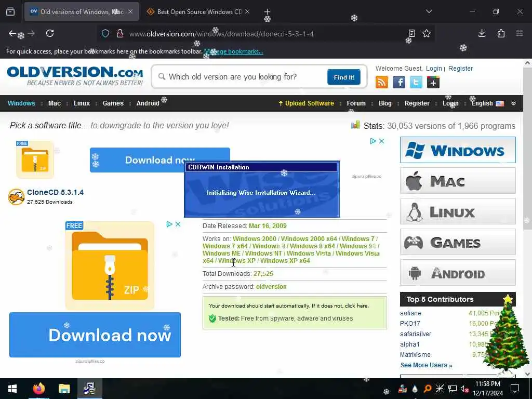Select the Mac sidebar category button
Viewport: 532px width, 399px height.
coord(458,180)
